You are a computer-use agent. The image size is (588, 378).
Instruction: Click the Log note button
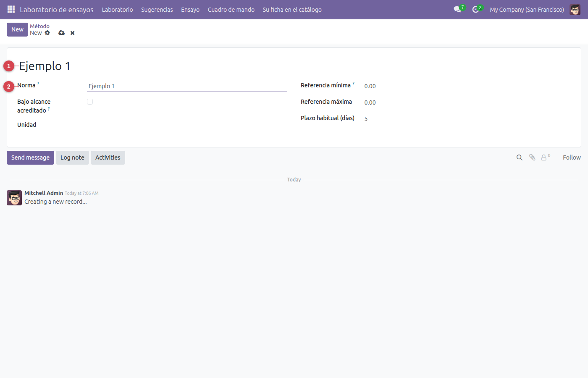click(72, 157)
